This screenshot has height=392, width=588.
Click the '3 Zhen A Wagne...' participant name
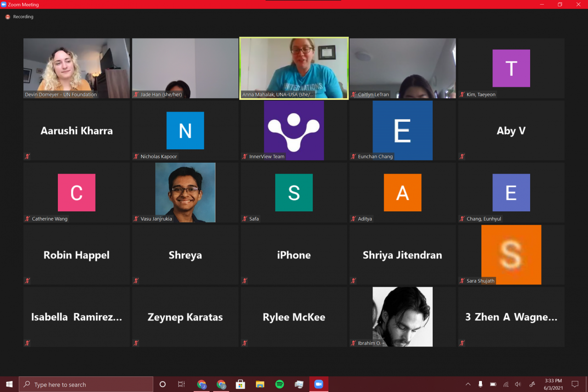point(511,317)
